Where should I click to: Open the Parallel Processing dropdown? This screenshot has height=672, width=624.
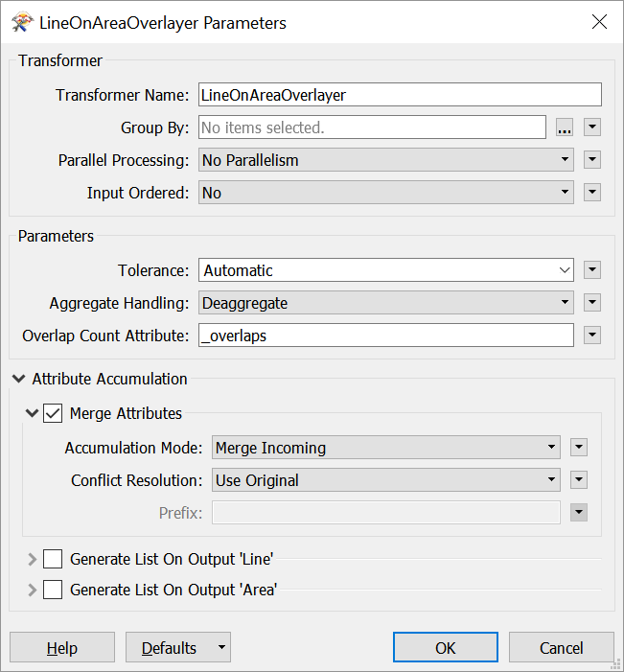pos(385,160)
